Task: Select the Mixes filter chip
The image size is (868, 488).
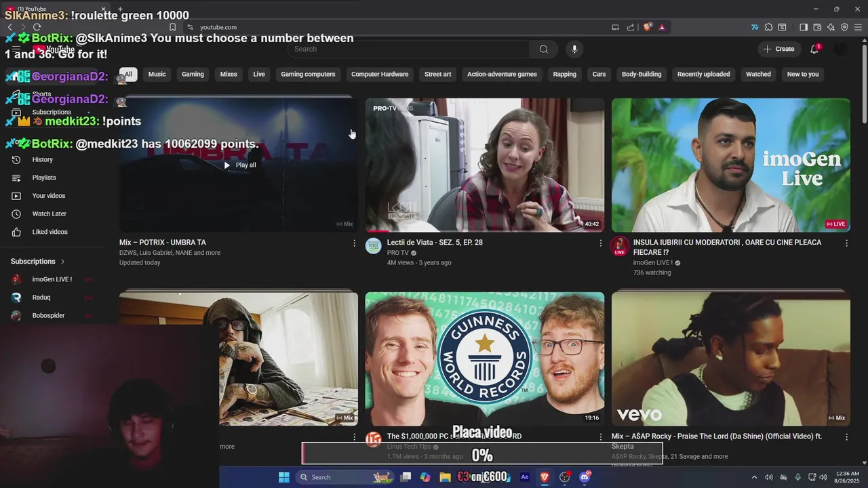Action: point(229,75)
